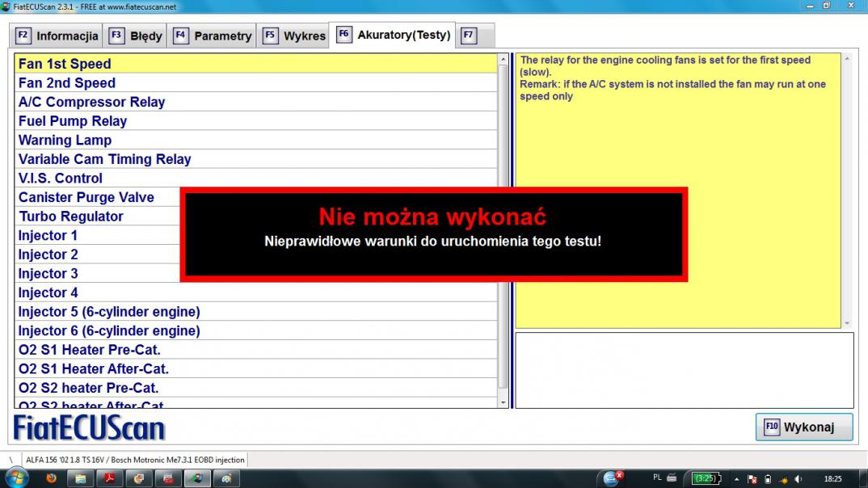
Task: Open the Informacja tab
Action: click(x=56, y=36)
